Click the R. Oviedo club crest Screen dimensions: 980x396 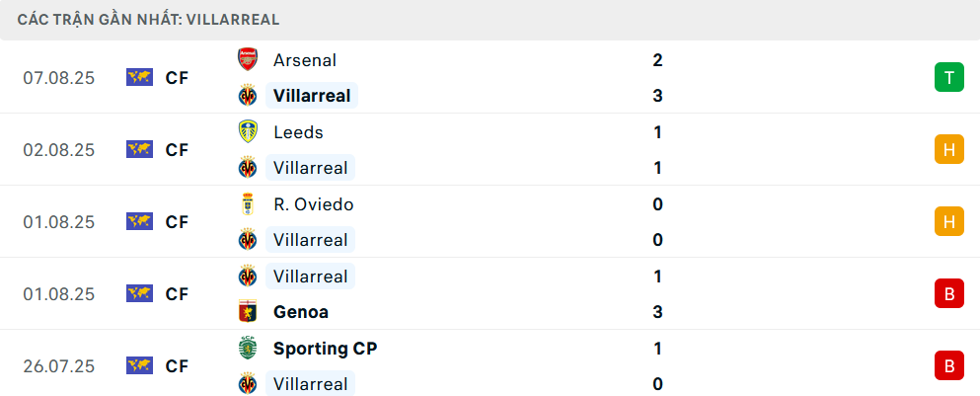[x=247, y=204]
